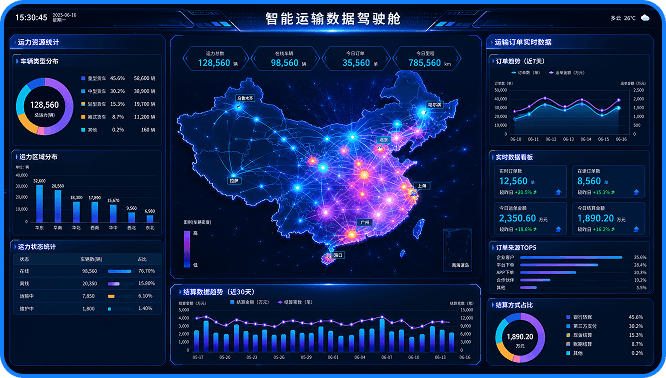Click the 128,560 vehicle type donut chart
This screenshot has width=666, height=378.
coord(45,106)
